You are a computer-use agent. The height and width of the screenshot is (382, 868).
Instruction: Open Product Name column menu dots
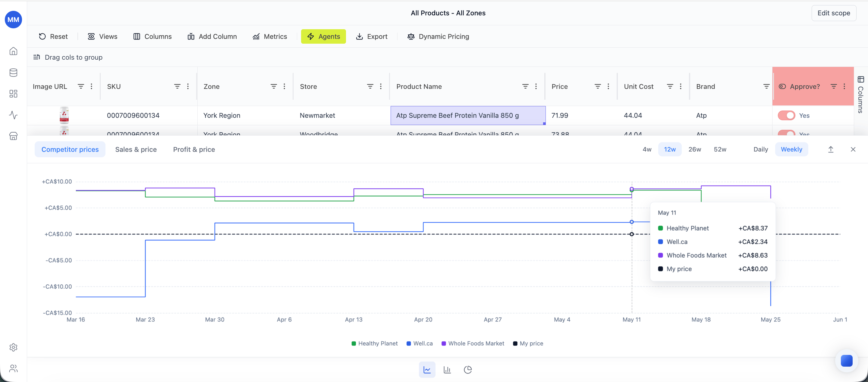click(x=536, y=86)
